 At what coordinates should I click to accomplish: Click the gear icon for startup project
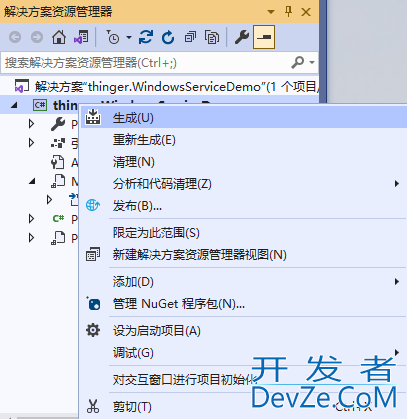[x=93, y=330]
